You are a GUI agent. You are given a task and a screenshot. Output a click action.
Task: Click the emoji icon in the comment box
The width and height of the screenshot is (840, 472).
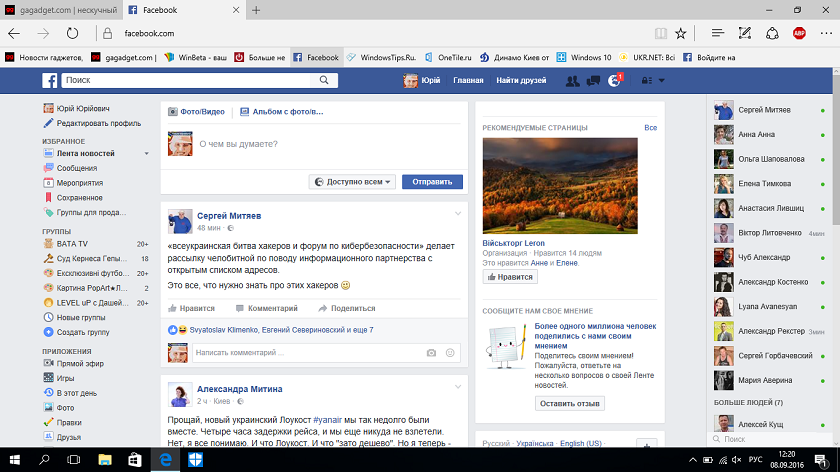(450, 353)
